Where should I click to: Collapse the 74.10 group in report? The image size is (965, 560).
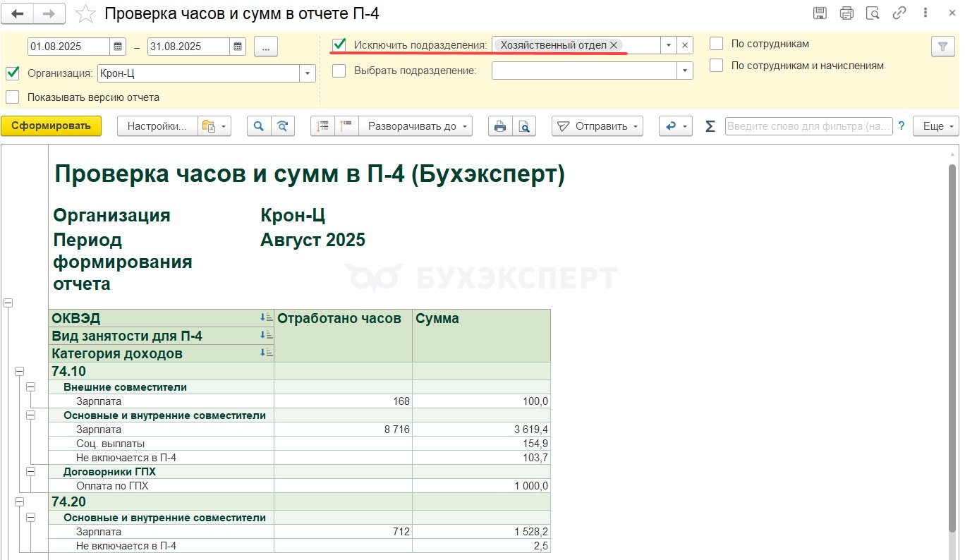click(x=19, y=371)
